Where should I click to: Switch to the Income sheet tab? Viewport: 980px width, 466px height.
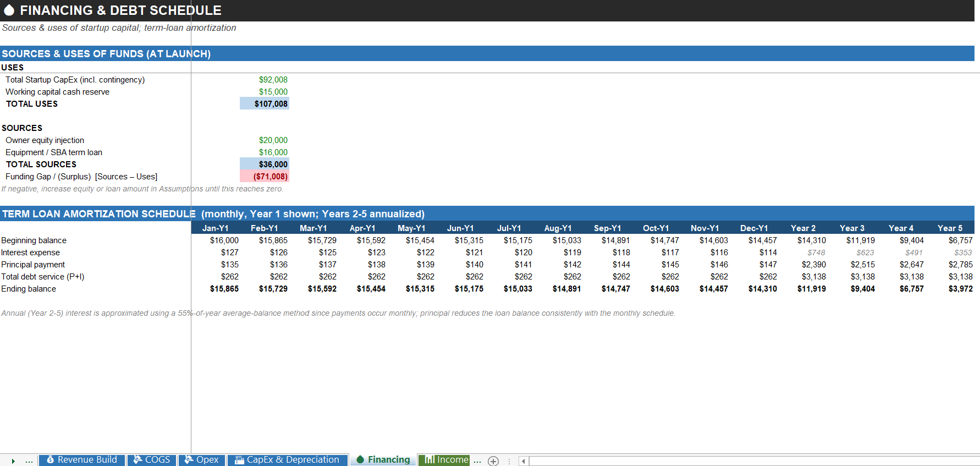(x=444, y=460)
